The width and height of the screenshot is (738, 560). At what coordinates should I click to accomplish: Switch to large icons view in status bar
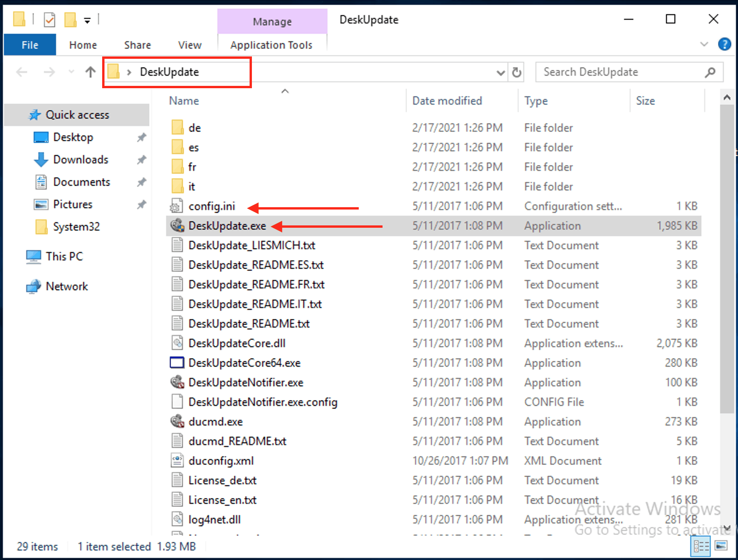pos(721,546)
